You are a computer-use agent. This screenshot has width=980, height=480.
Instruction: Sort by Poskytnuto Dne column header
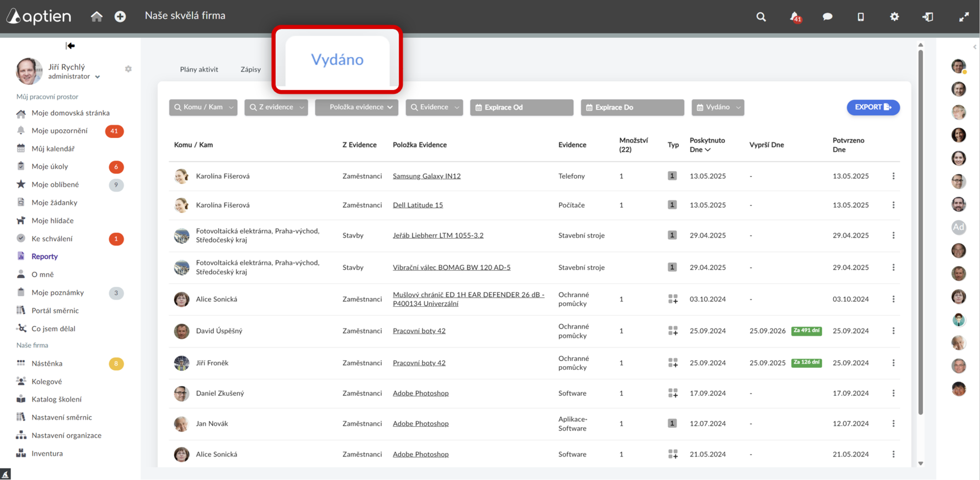[x=707, y=145]
